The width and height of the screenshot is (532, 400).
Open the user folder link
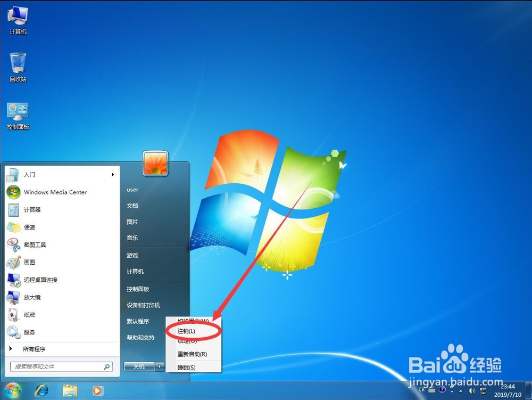(132, 190)
